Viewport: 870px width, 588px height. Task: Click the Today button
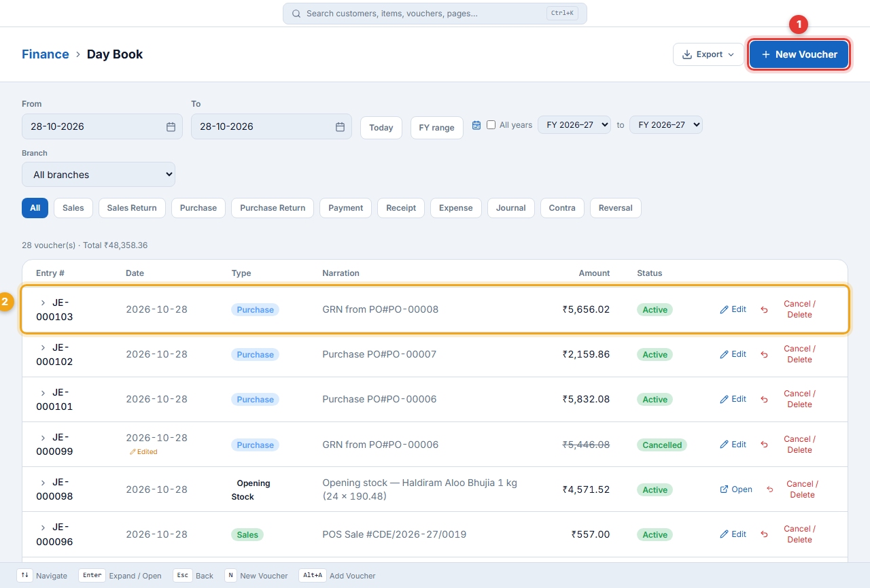(381, 128)
